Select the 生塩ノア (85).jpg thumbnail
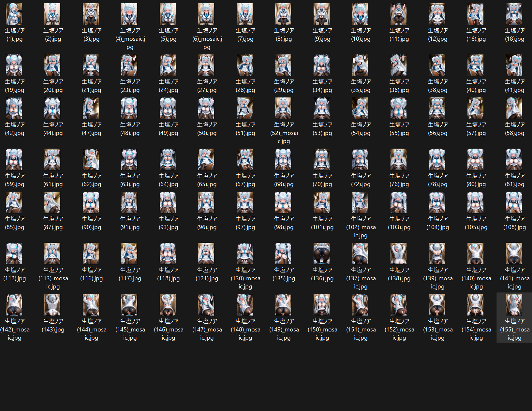Screen dimensions: 532x411 click(x=14, y=202)
